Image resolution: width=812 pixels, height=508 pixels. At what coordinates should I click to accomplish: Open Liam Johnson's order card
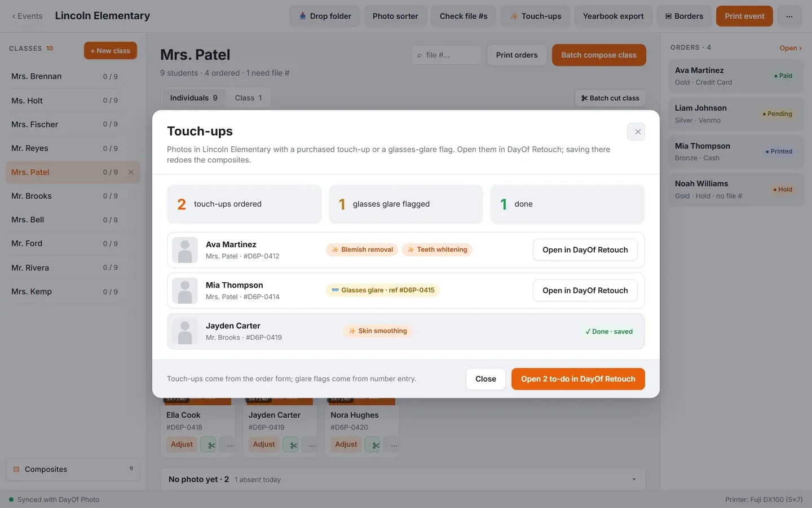click(736, 113)
